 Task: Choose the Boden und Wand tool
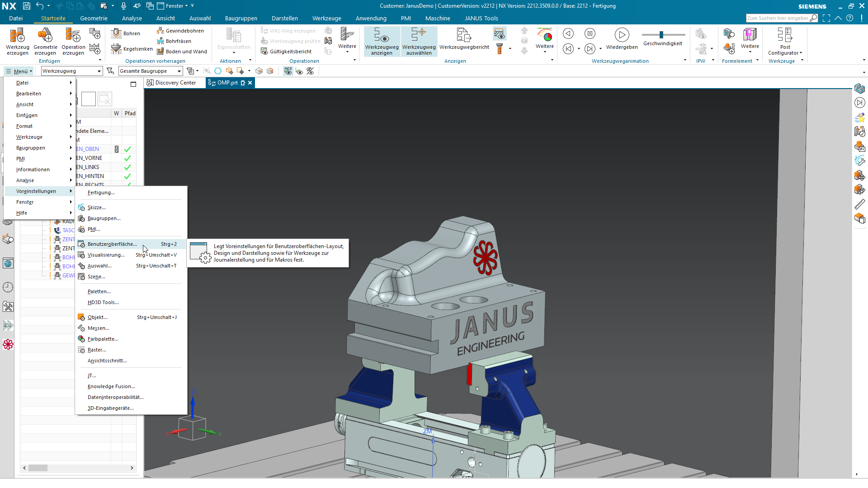click(182, 52)
